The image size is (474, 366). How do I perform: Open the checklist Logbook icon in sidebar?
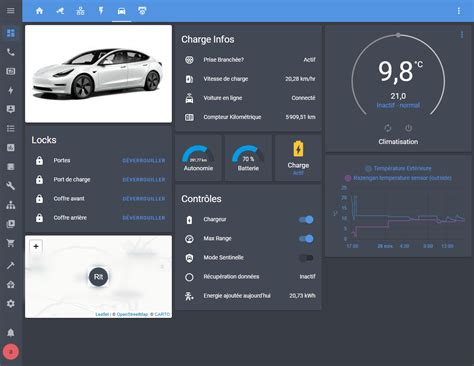point(11,128)
